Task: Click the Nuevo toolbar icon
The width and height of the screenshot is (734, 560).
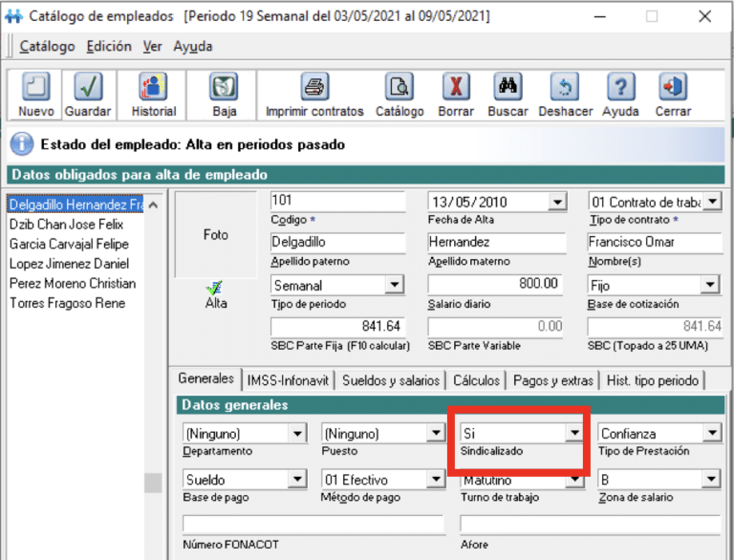Action: pyautogui.click(x=36, y=86)
